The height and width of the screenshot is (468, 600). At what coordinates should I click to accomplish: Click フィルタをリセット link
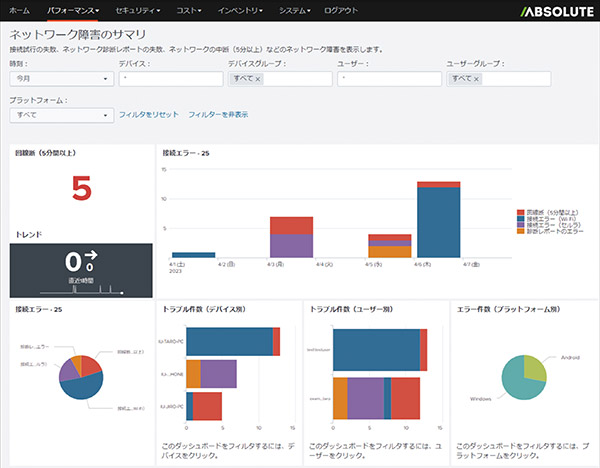148,115
